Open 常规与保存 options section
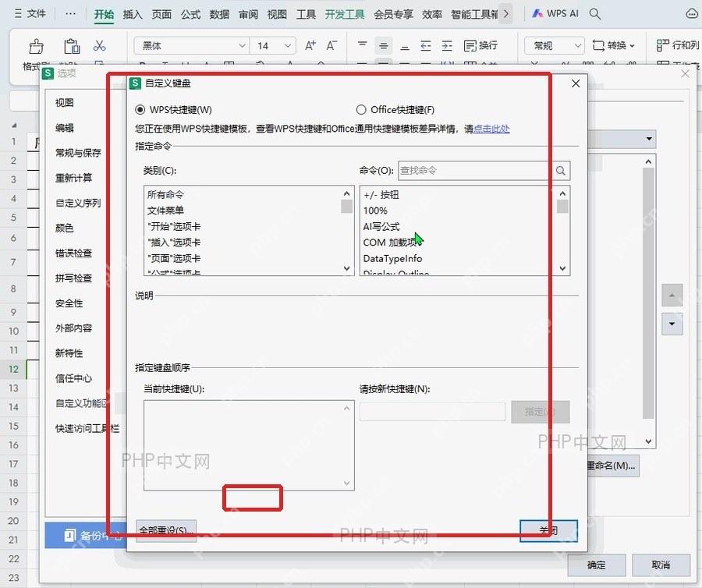Viewport: 702px width, 588px height. point(78,153)
